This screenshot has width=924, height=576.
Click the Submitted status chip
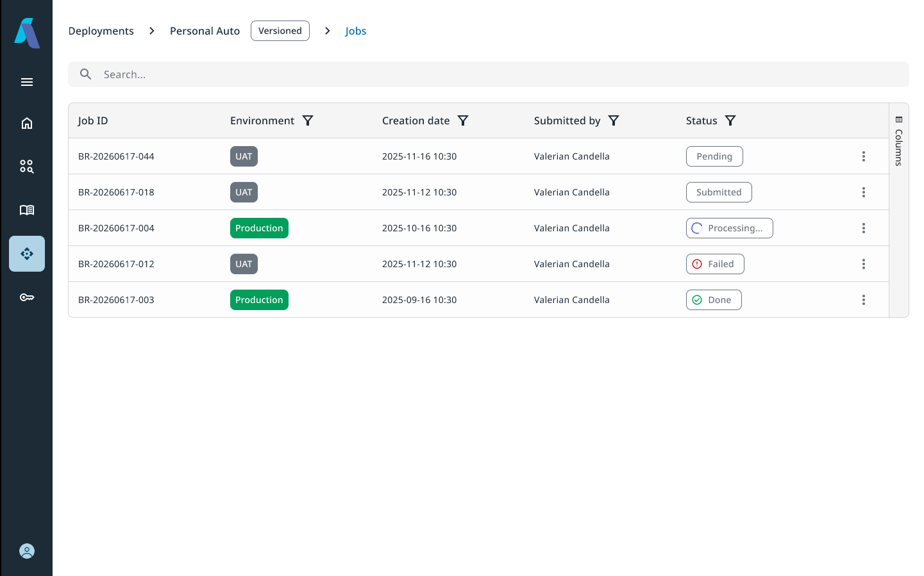point(719,192)
